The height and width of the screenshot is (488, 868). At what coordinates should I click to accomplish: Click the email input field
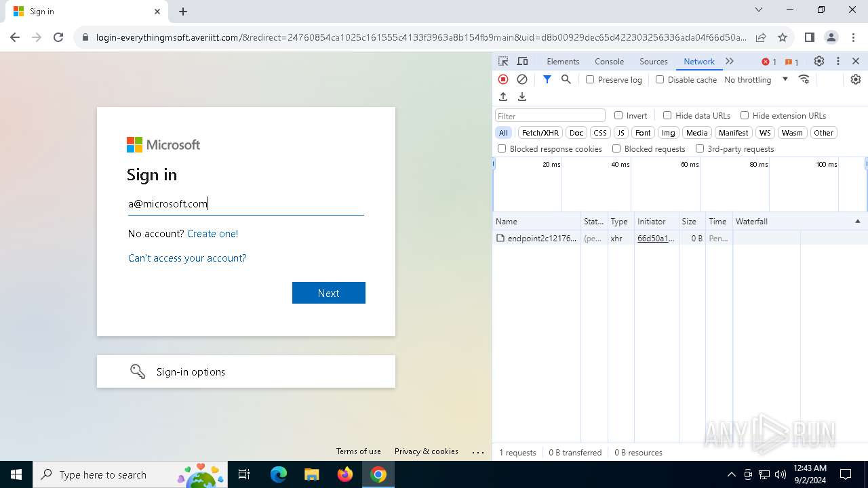[x=246, y=203]
